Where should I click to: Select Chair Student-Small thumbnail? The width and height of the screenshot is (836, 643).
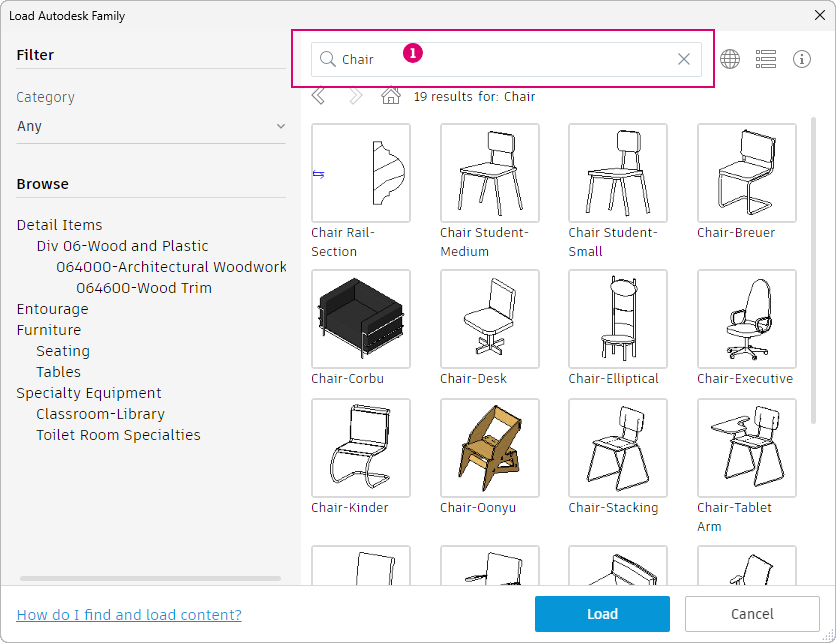coord(618,173)
